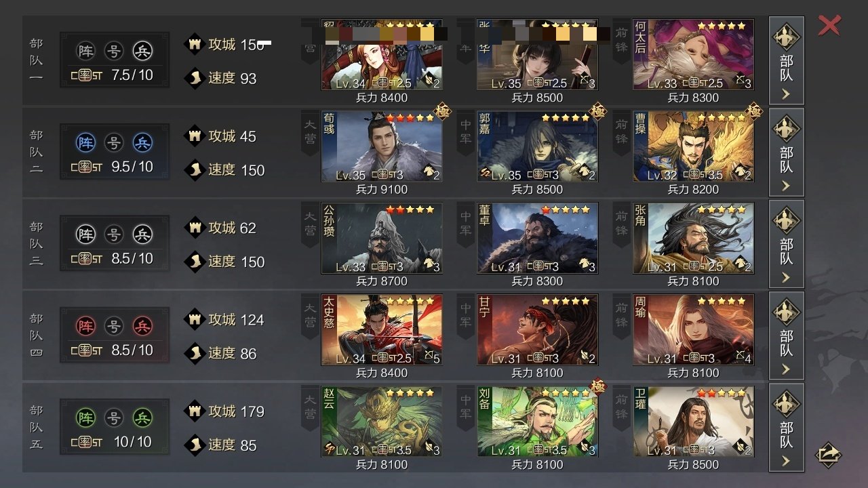Click the 号 icon in 部队三
This screenshot has width=868, height=488.
click(x=114, y=235)
